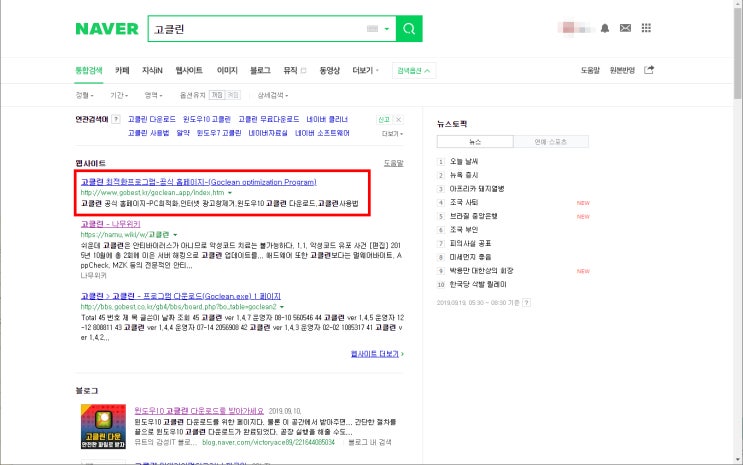Screen dimensions: 743x465
Task: Click 웹사이트 더보기 link
Action: 377,354
